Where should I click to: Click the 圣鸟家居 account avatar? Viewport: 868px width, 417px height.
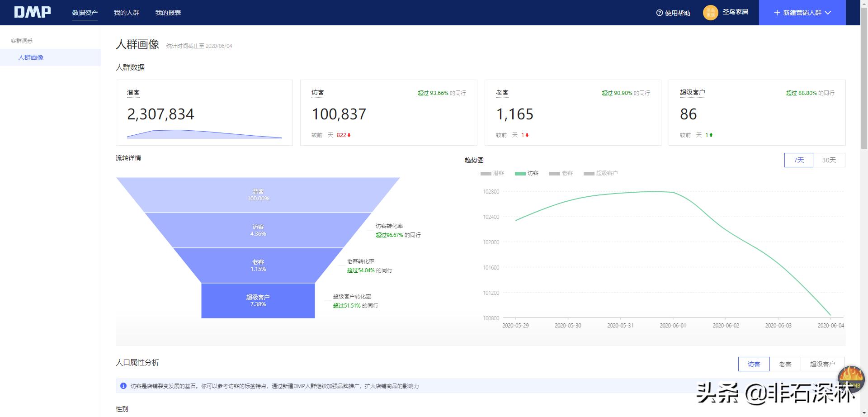710,13
